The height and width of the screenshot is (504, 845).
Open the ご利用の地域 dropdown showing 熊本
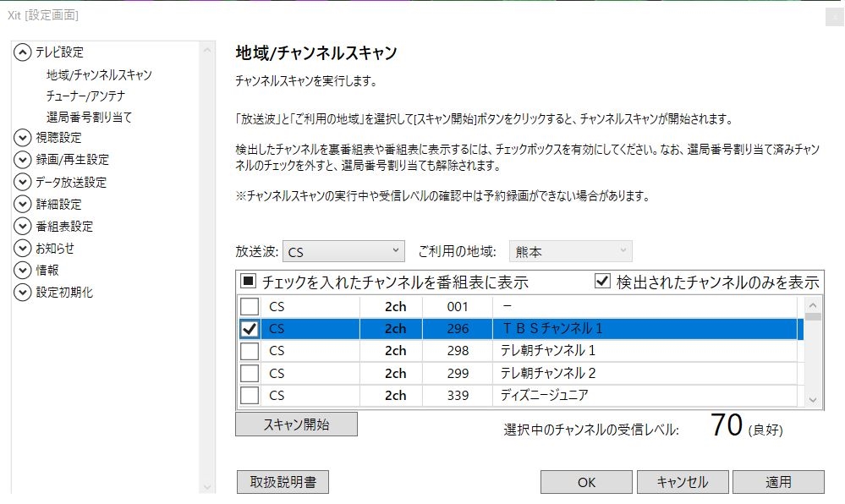coord(570,251)
